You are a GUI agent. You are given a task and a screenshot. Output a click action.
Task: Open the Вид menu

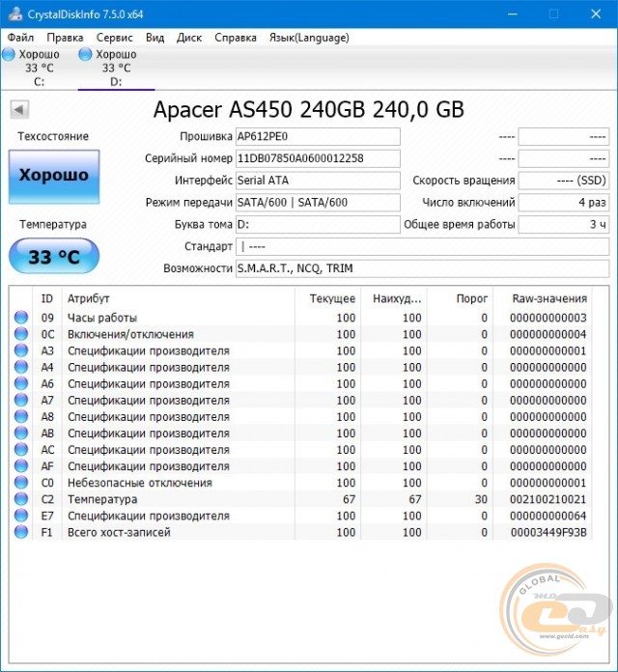point(154,38)
